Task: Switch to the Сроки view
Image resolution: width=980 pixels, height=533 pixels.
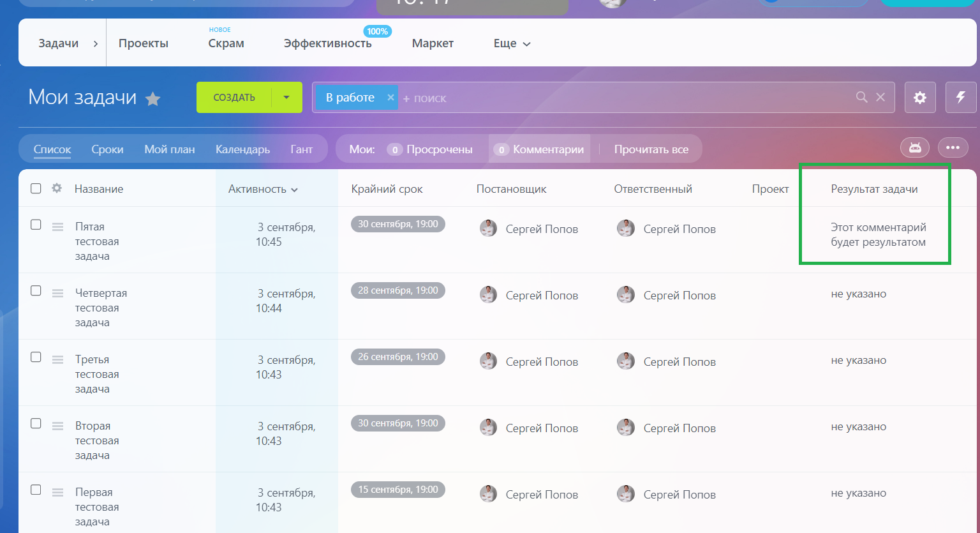Action: 107,149
